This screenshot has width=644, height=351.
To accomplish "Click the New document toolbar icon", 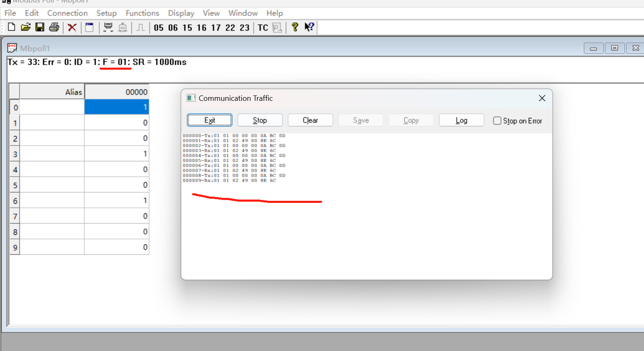I will 12,27.
